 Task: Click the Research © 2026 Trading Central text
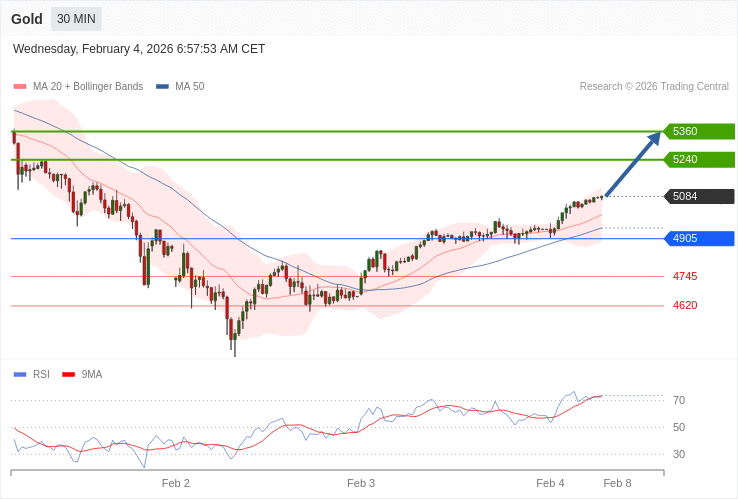pos(654,87)
